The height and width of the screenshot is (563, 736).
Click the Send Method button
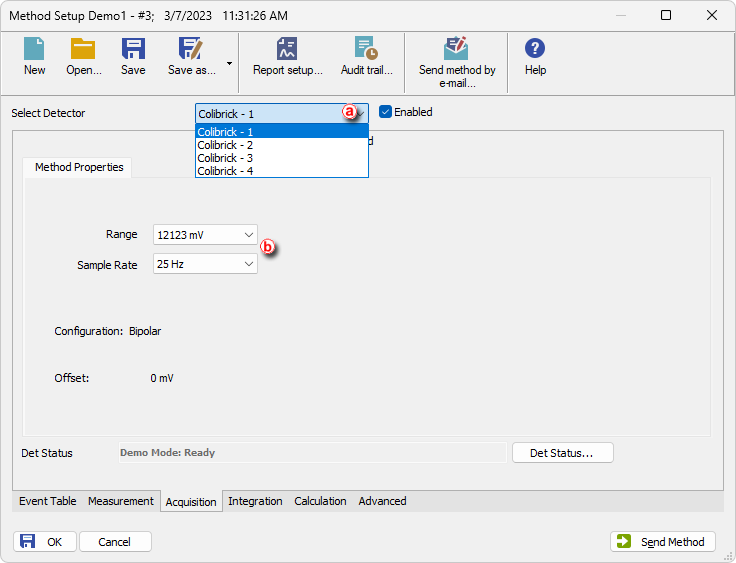[x=663, y=542]
